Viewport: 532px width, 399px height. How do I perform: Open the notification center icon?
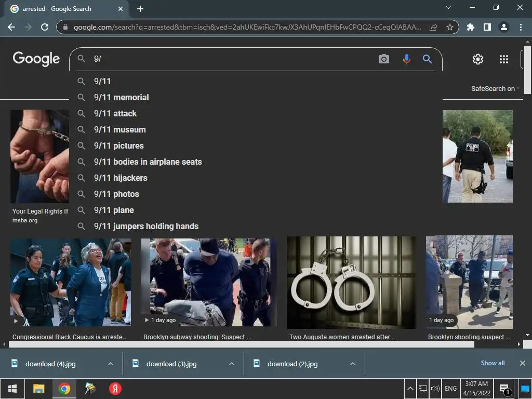(504, 389)
